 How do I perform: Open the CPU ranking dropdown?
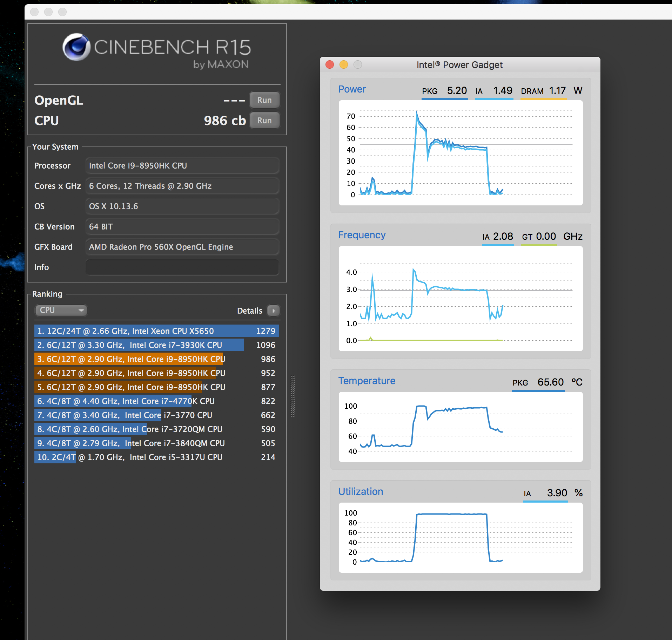[61, 310]
